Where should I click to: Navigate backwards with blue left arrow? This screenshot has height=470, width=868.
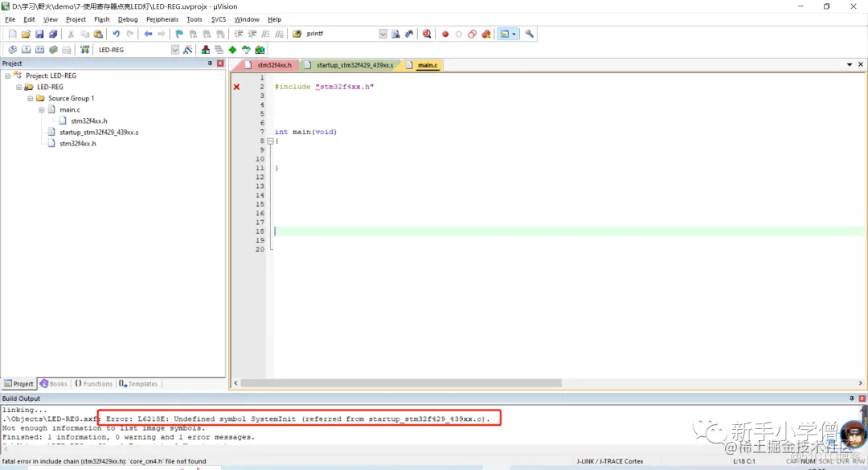(x=148, y=34)
